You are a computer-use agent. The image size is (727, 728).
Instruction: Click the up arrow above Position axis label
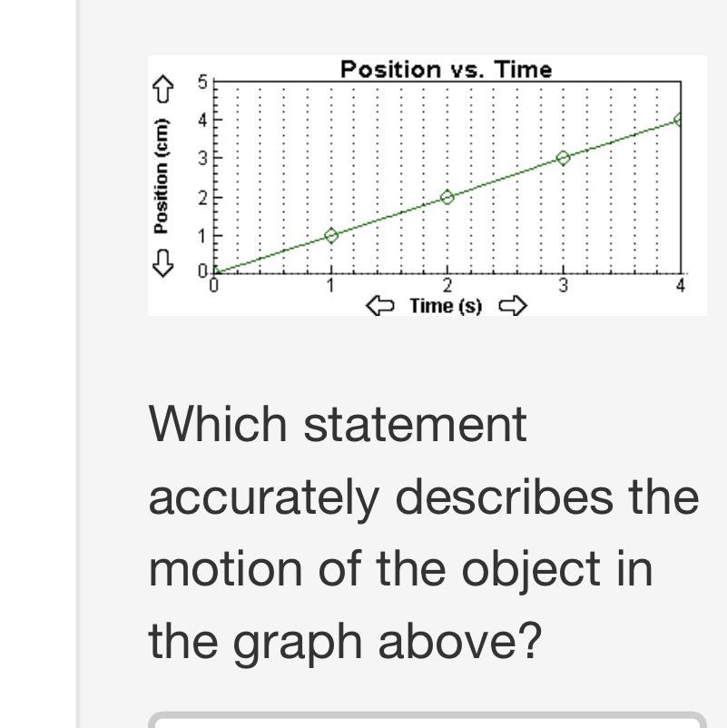pyautogui.click(x=162, y=90)
